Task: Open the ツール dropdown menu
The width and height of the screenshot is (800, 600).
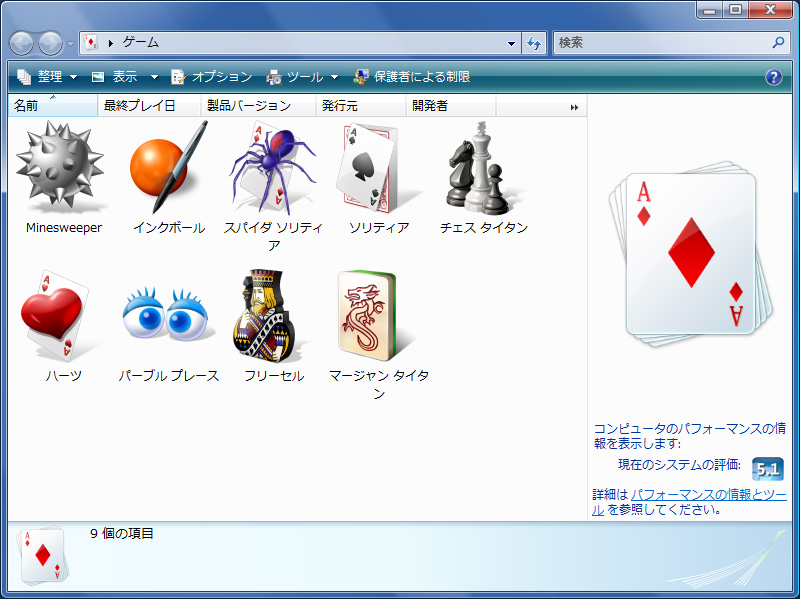Action: tap(302, 77)
